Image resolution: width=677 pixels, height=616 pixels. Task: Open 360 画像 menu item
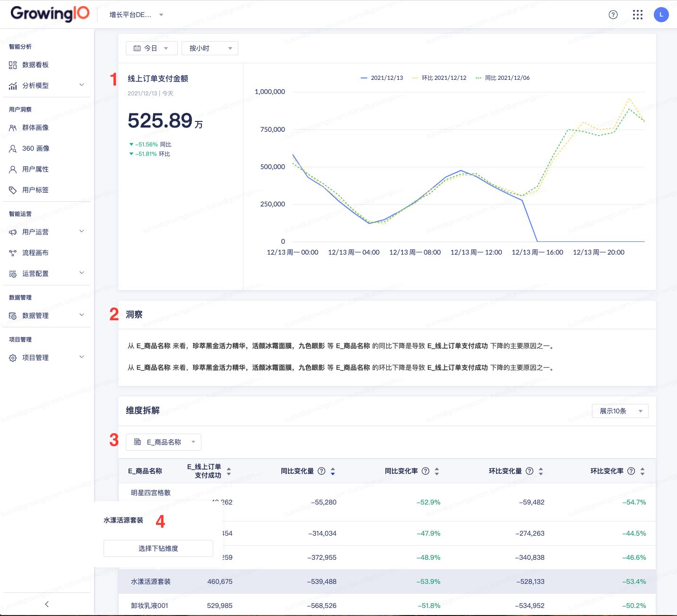click(x=36, y=149)
